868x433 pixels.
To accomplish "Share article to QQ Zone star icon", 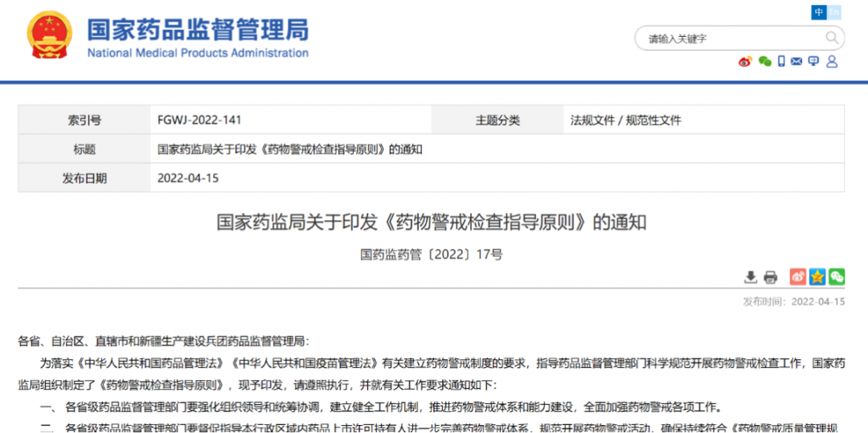I will pyautogui.click(x=817, y=277).
